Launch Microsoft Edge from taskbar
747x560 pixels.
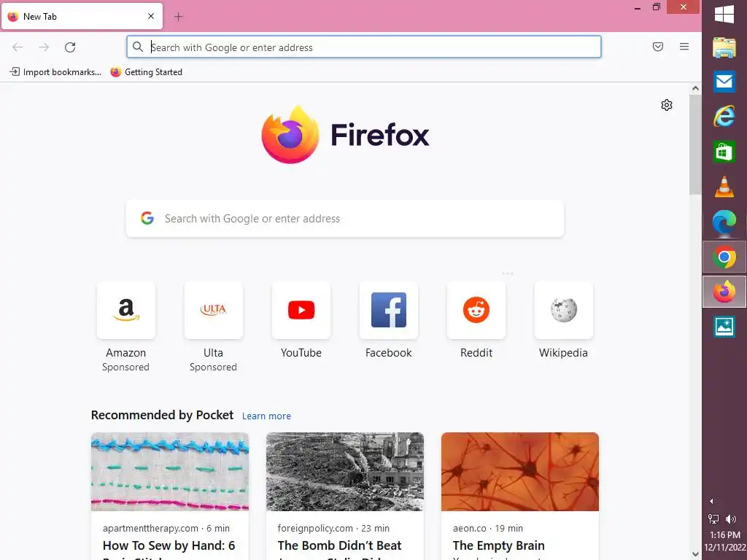coord(724,222)
